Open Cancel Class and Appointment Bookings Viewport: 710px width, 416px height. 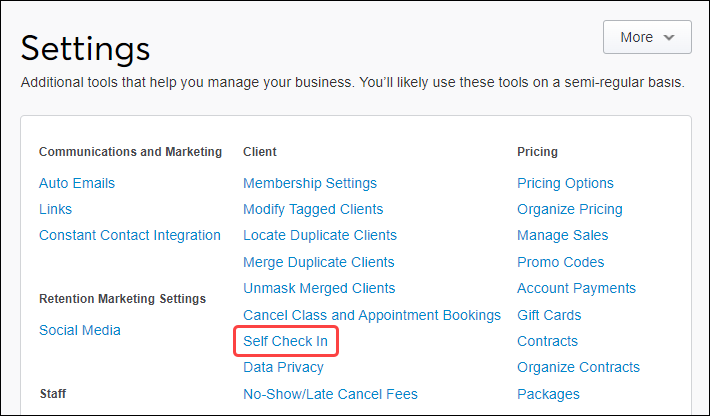pos(372,315)
